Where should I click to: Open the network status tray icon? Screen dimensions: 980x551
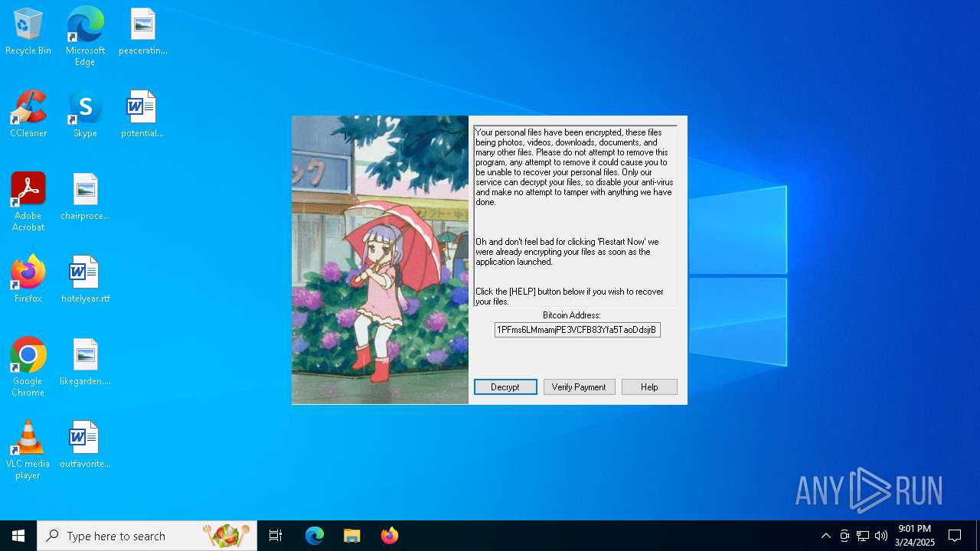point(863,536)
